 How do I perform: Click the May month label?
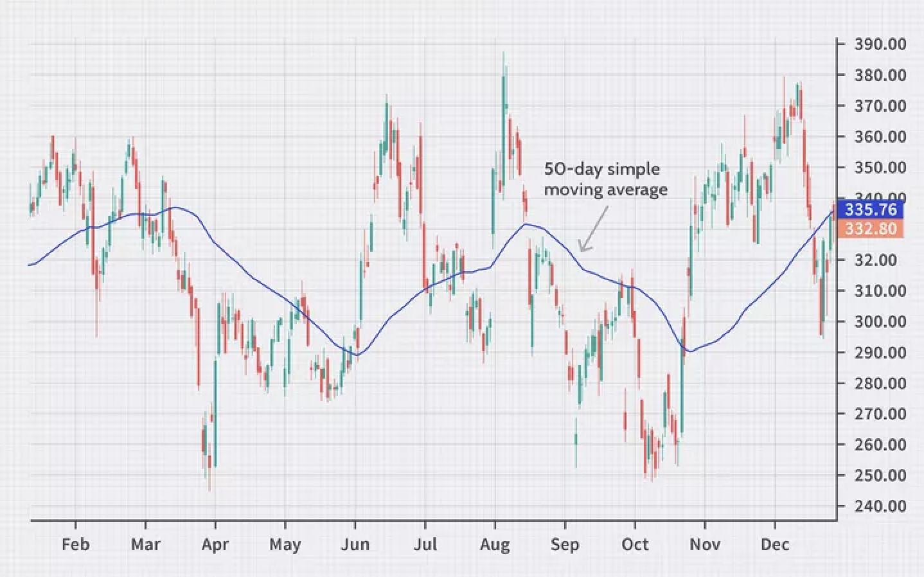click(x=285, y=545)
